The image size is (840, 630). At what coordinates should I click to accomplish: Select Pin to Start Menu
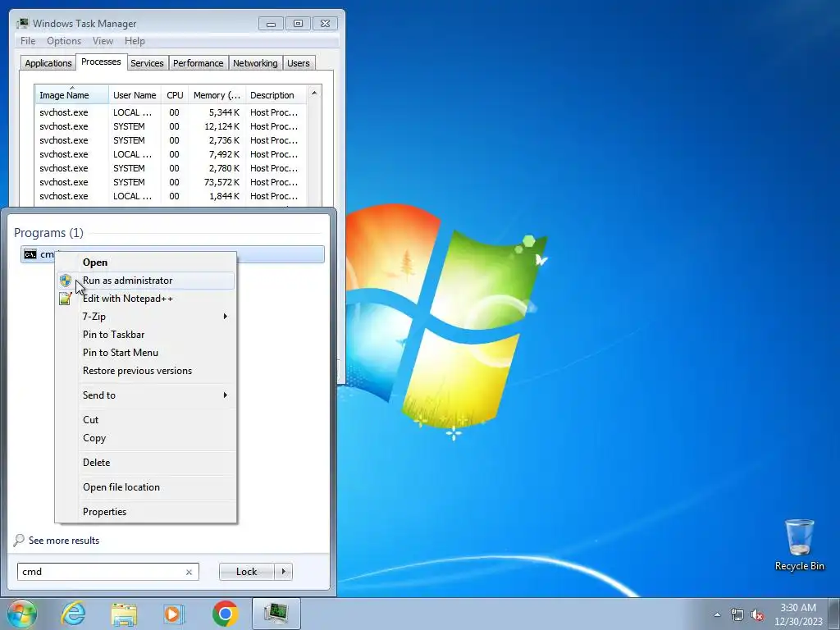pyautogui.click(x=146, y=353)
